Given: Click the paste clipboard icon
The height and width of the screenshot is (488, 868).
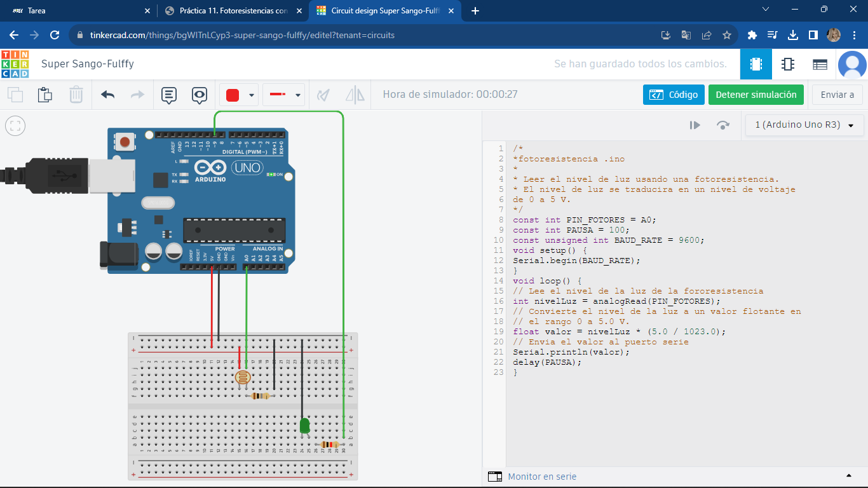Looking at the screenshot, I should pyautogui.click(x=45, y=95).
